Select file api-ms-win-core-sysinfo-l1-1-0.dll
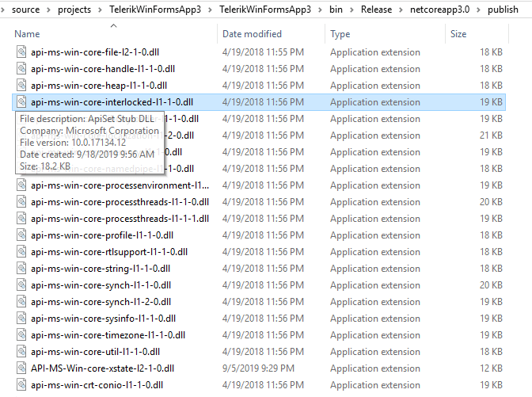Screen dimensions: 532x397 tap(103, 319)
